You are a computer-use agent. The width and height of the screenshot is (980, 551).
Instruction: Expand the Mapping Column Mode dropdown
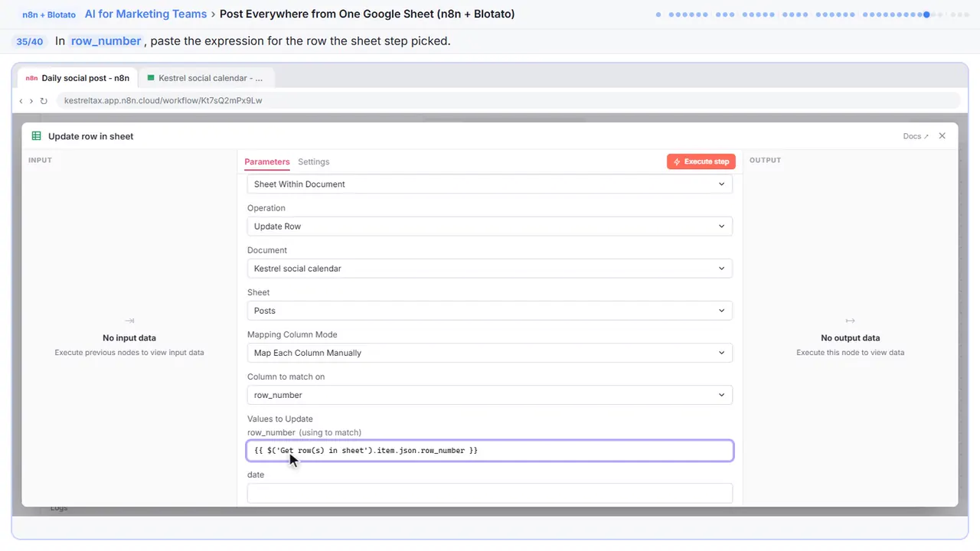pos(490,353)
